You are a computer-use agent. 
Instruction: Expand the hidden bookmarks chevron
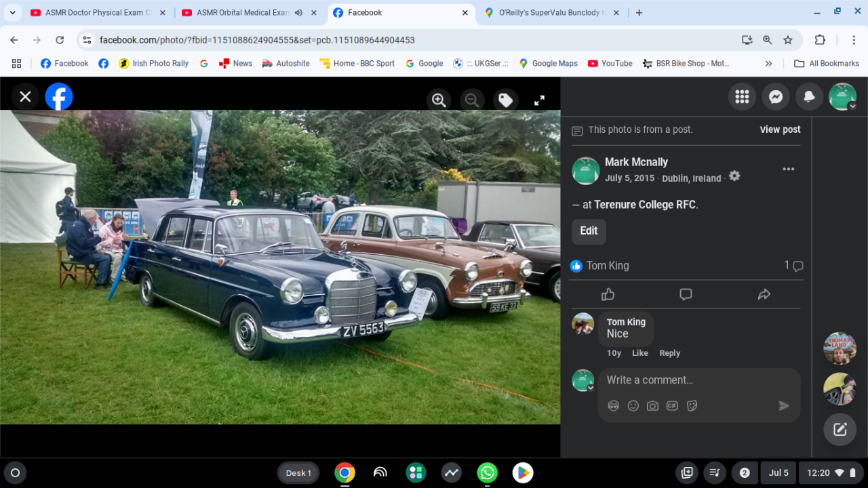(768, 64)
